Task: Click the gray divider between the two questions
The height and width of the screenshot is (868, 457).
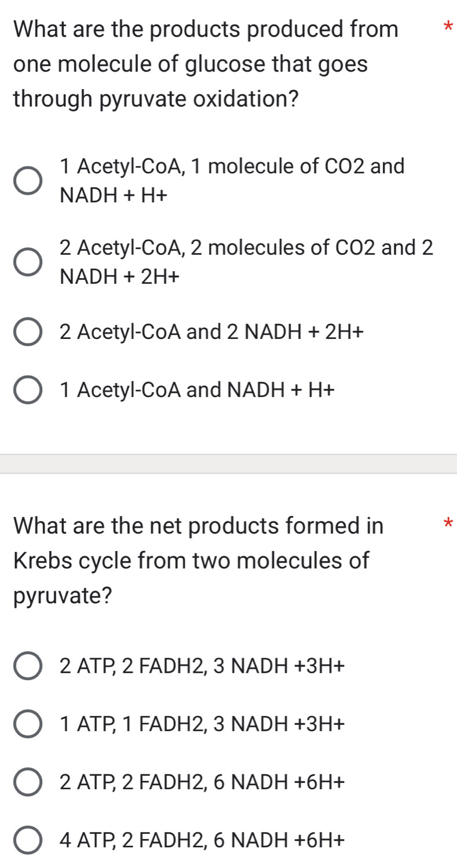Action: pos(228,462)
